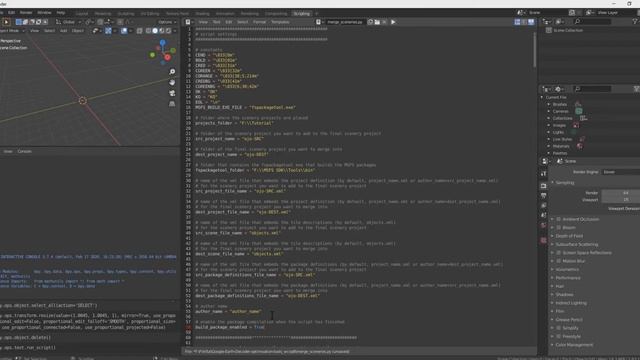Click the Outliner filter funnel icon
The width and height of the screenshot is (640, 360).
pyautogui.click(x=636, y=21)
